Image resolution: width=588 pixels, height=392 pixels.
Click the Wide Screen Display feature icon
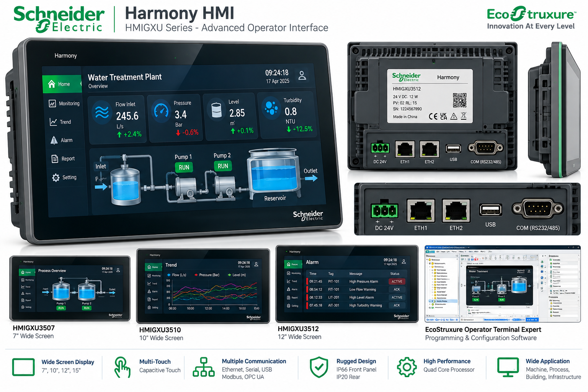tap(23, 367)
